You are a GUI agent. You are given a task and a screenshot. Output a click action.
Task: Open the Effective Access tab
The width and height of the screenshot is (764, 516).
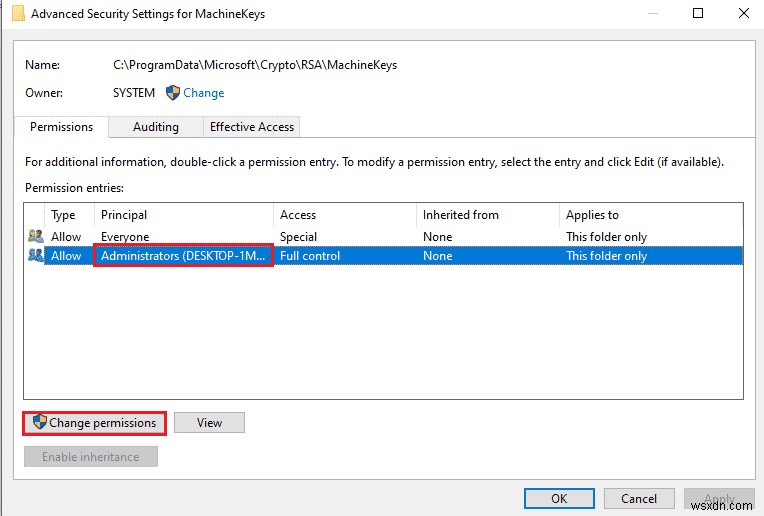tap(252, 127)
